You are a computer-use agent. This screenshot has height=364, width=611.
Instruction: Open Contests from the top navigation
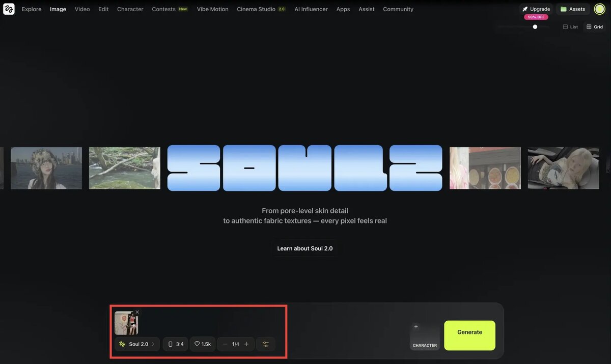tap(170, 9)
